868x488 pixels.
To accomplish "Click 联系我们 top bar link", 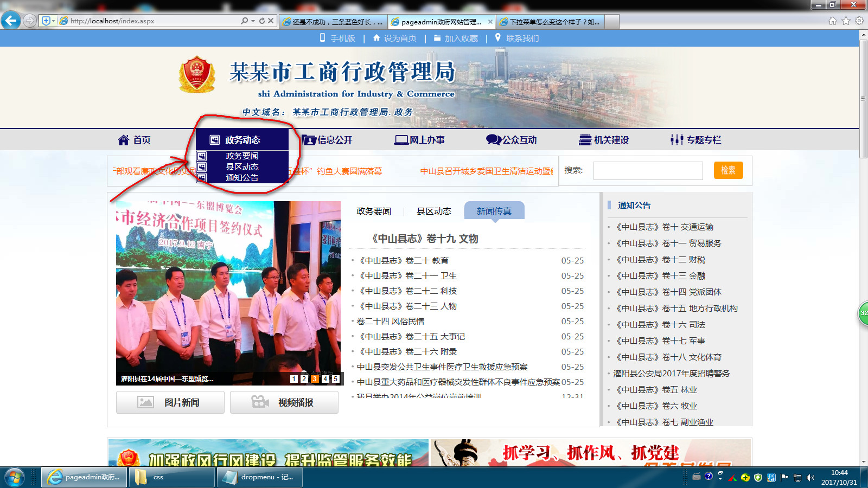I will (522, 38).
